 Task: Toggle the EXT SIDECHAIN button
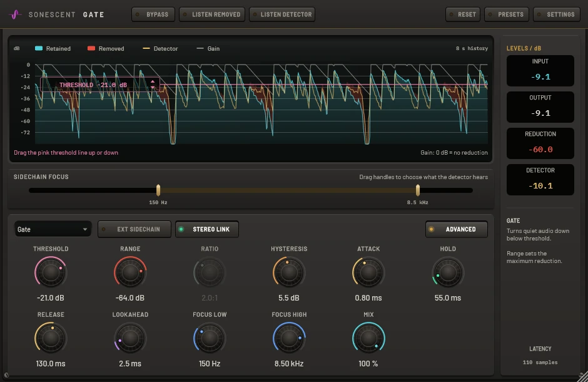tap(134, 229)
